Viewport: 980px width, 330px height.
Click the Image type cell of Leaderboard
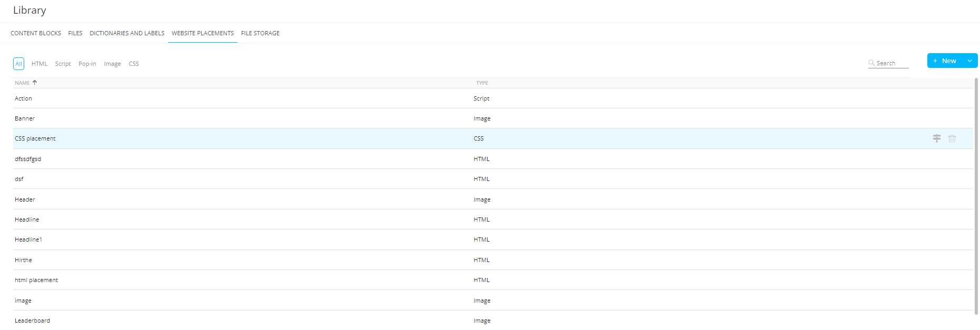482,321
